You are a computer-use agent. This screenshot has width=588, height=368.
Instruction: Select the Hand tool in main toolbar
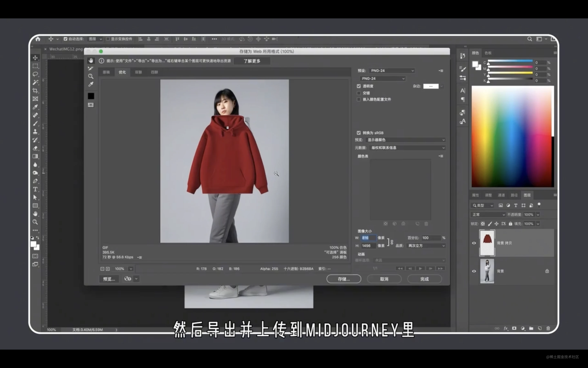pos(35,214)
